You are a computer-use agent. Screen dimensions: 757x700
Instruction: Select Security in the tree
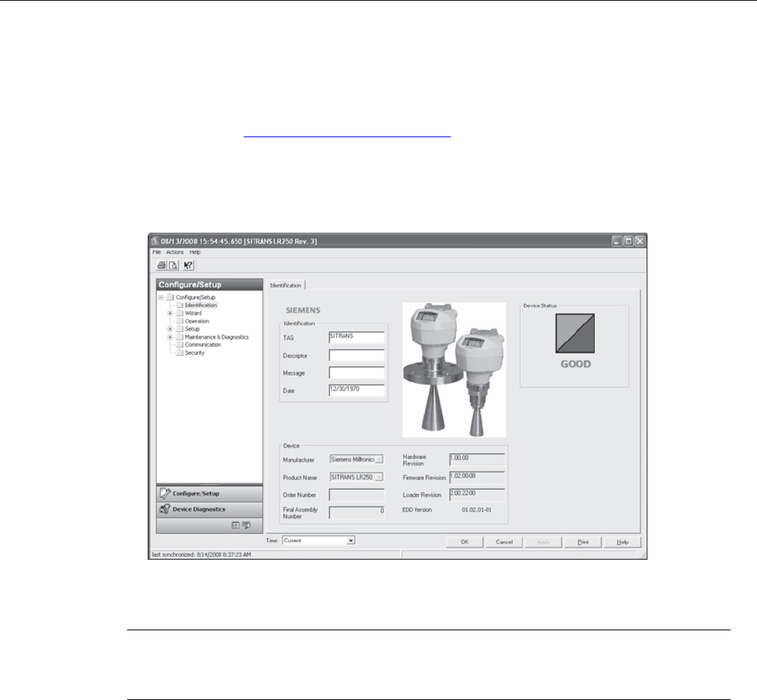click(x=195, y=353)
